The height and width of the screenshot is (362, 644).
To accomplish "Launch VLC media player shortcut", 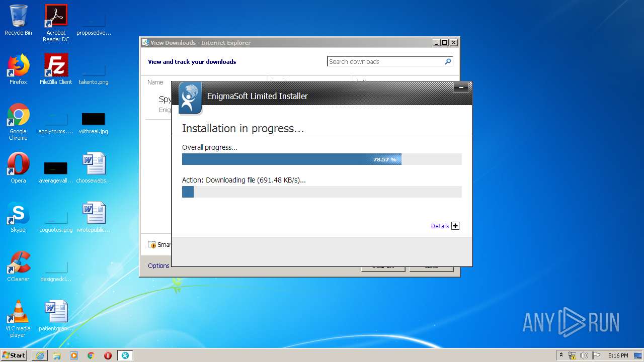I will 18,319.
